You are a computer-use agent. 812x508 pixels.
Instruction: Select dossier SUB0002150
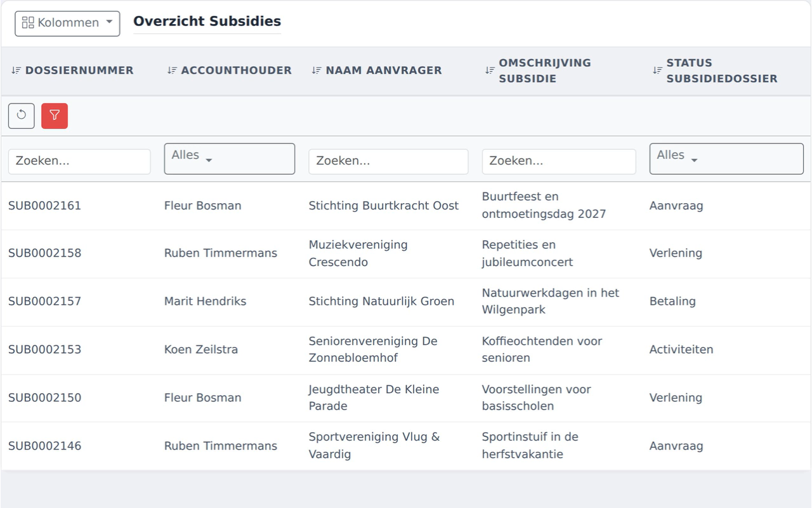pyautogui.click(x=44, y=398)
